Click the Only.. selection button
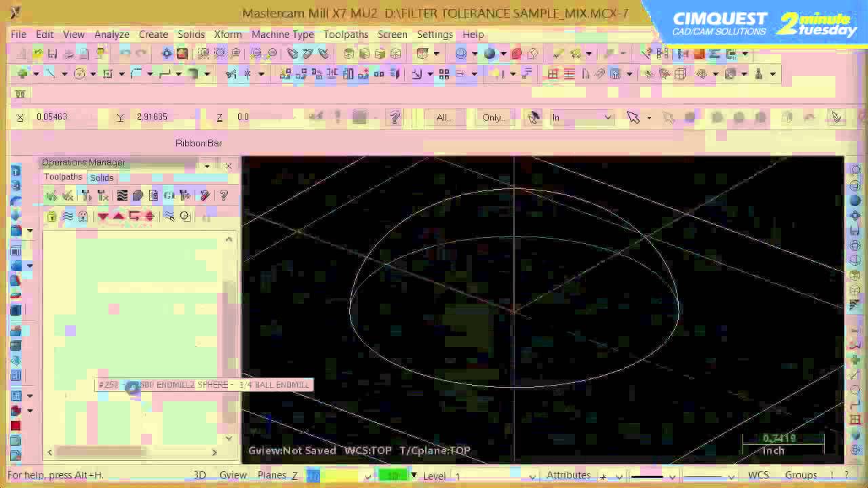This screenshot has height=488, width=868. 494,117
